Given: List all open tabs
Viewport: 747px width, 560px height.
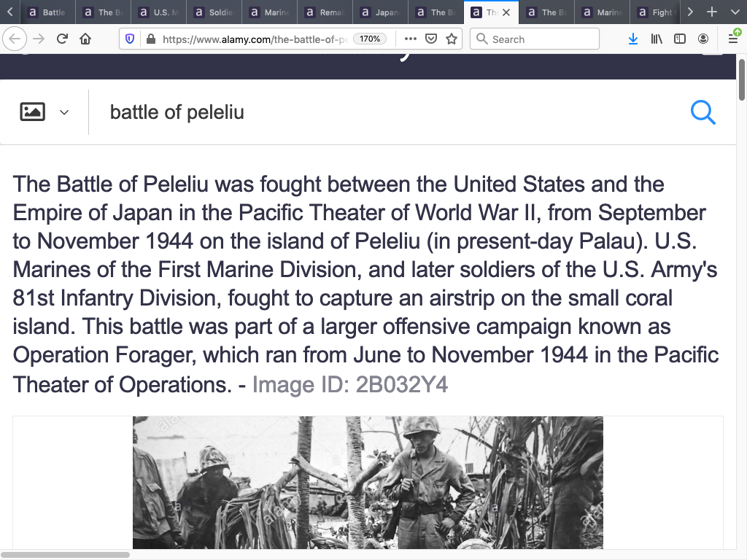Looking at the screenshot, I should click(x=732, y=12).
